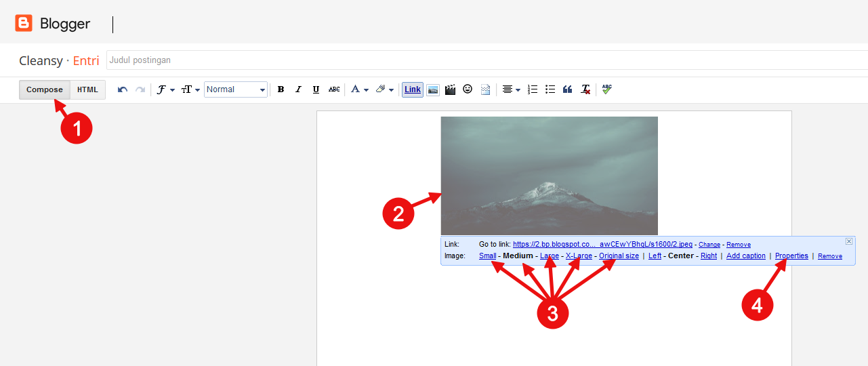The height and width of the screenshot is (366, 868).
Task: Click the Judul postingan title field
Action: tap(487, 60)
